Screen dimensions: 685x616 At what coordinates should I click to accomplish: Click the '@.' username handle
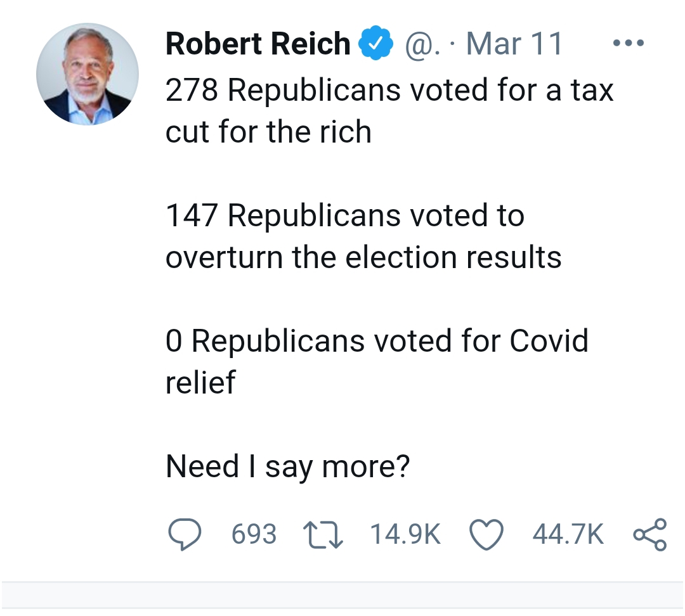(x=419, y=45)
